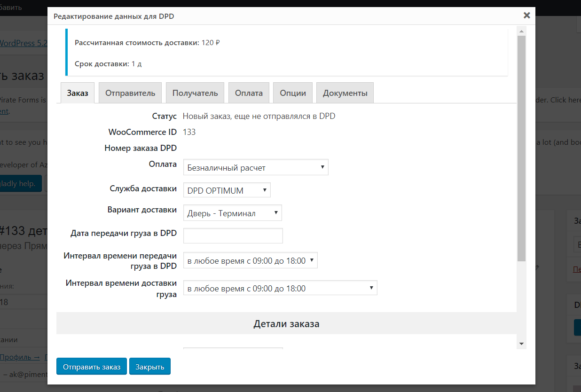Open the Получатель tab
The image size is (581, 392).
[x=195, y=93]
